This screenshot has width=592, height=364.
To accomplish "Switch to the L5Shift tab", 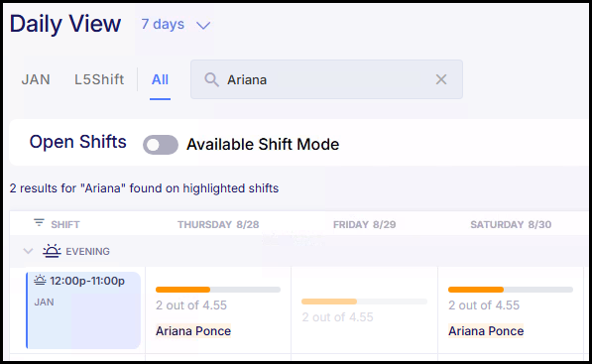I will pos(99,79).
